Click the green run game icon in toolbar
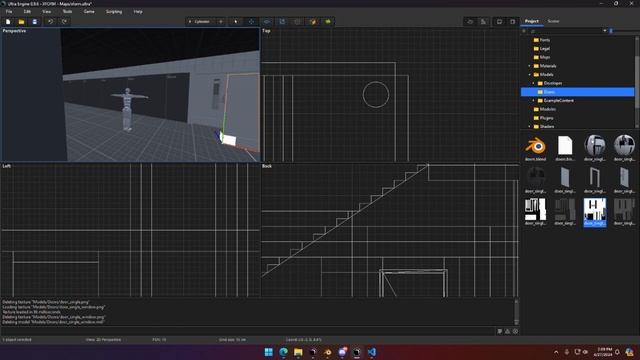The height and width of the screenshot is (360, 640). click(328, 22)
